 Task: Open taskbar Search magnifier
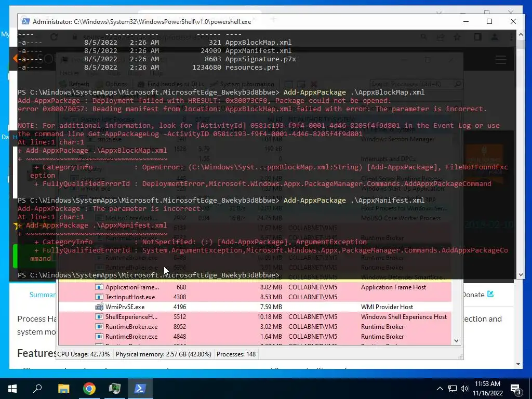click(x=37, y=389)
